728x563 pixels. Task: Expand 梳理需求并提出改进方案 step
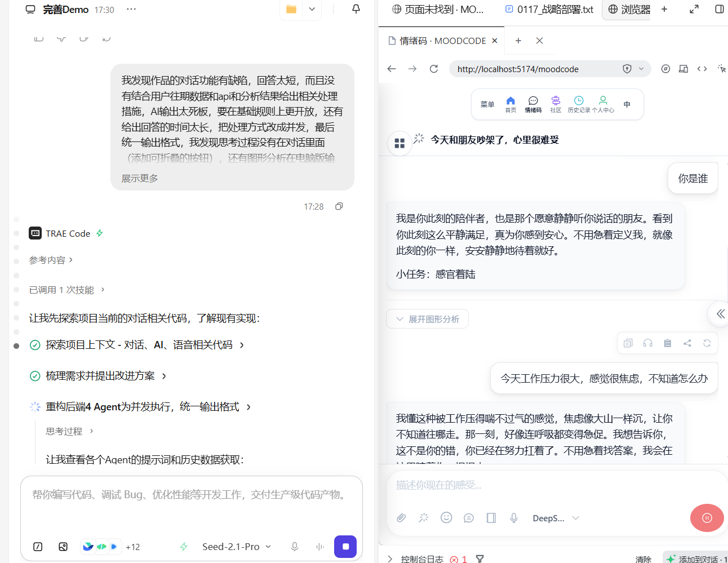point(106,375)
